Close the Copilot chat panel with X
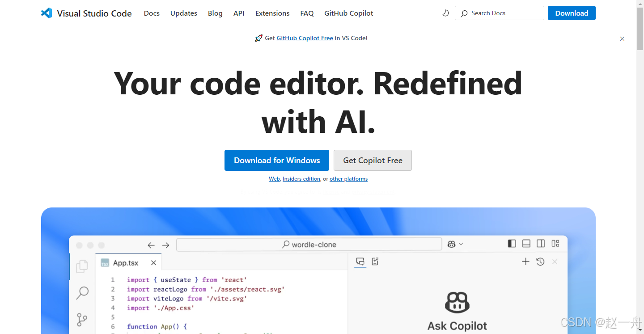644x334 pixels. [x=555, y=262]
